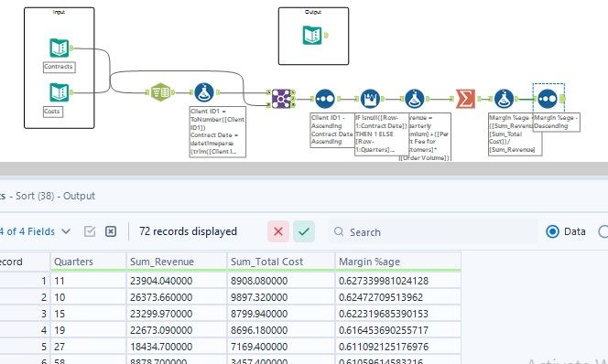This screenshot has height=364, width=608.
Task: Click cell 8799.940000 in Sum_Total Cost
Action: pyautogui.click(x=281, y=314)
